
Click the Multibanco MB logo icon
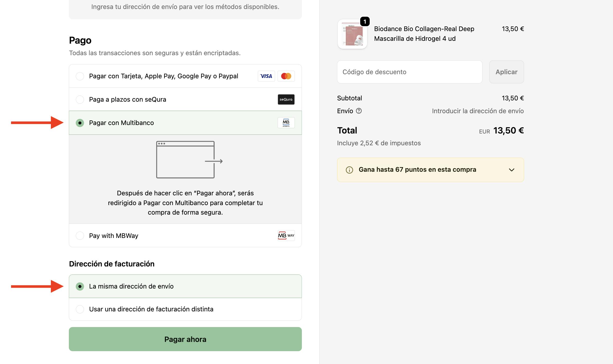(x=286, y=123)
